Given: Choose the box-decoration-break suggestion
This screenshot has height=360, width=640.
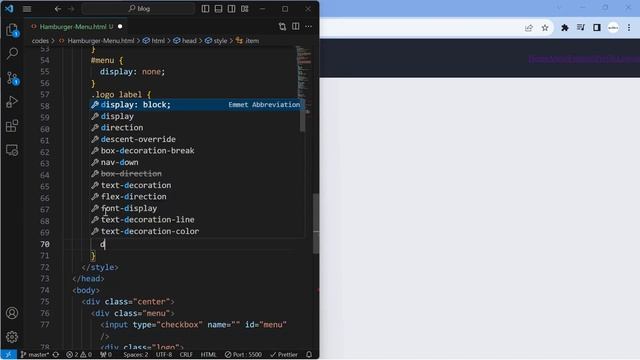Looking at the screenshot, I should click(x=195, y=151).
